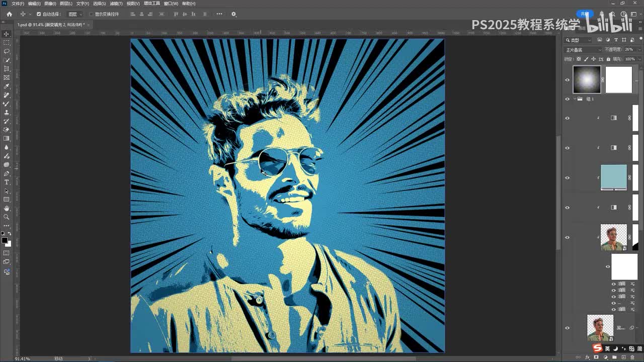The width and height of the screenshot is (644, 362).
Task: Open the 滤镜(T) menu
Action: [x=116, y=4]
